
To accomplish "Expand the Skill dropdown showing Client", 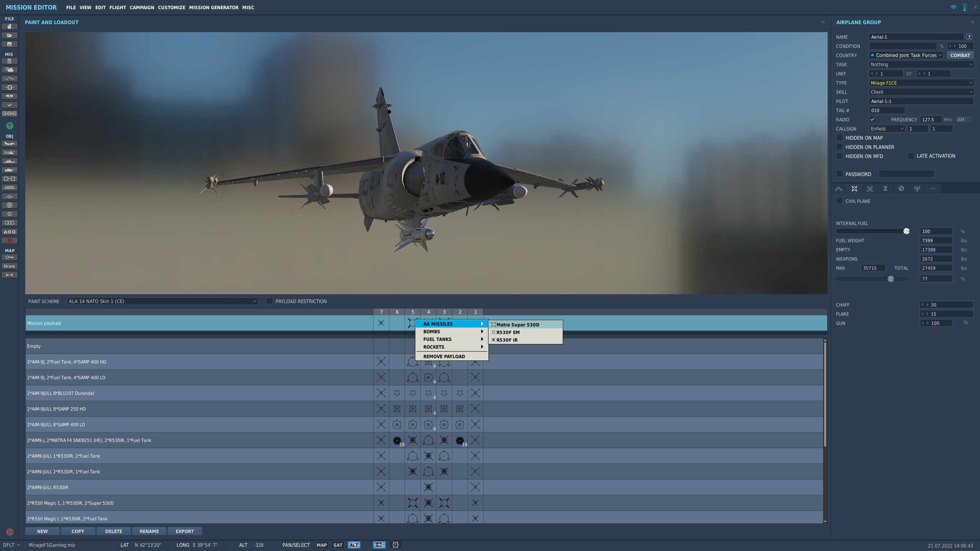I will 921,92.
